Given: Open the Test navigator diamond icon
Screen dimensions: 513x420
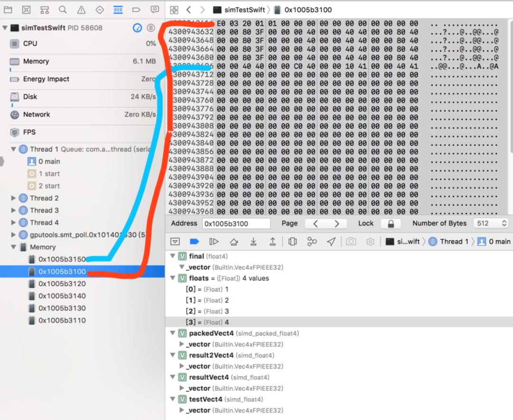Looking at the screenshot, I should (x=100, y=10).
